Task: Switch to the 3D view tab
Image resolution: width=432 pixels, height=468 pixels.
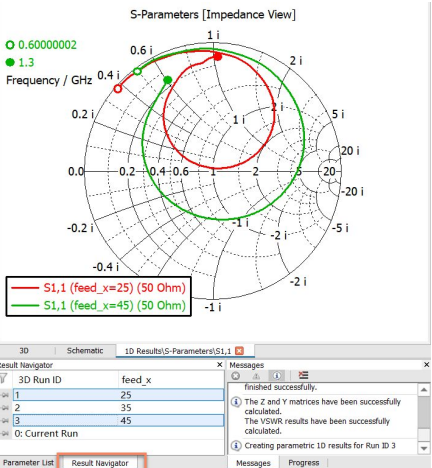Action: [24, 351]
